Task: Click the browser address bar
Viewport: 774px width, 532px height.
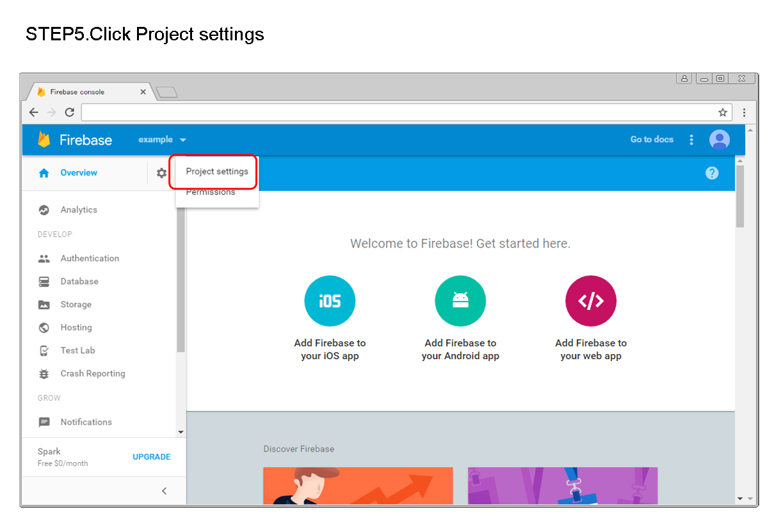Action: [x=397, y=113]
